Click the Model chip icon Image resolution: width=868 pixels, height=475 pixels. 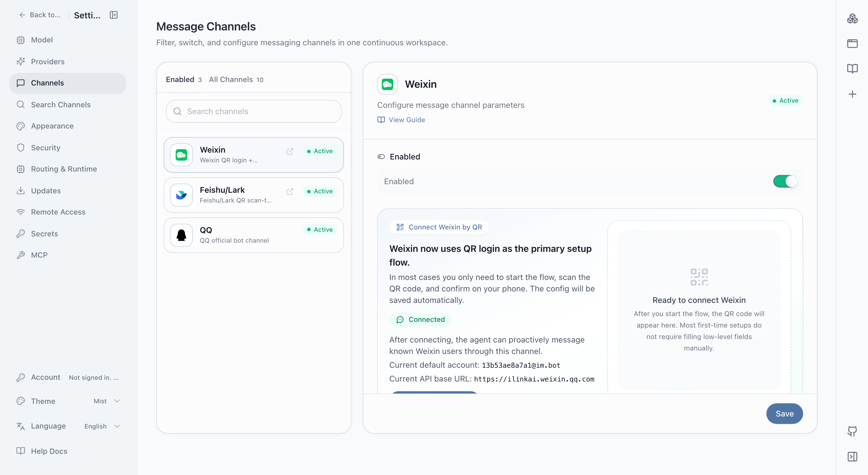coord(21,40)
